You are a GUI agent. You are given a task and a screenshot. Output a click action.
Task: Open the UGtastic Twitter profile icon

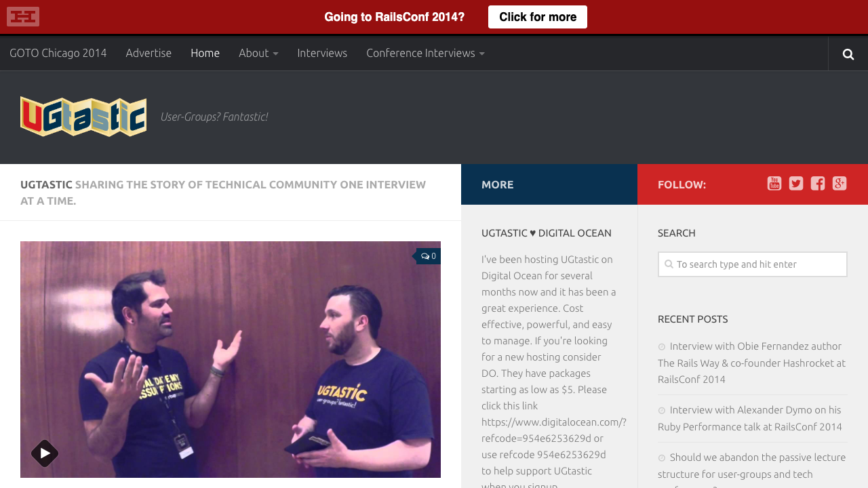796,184
